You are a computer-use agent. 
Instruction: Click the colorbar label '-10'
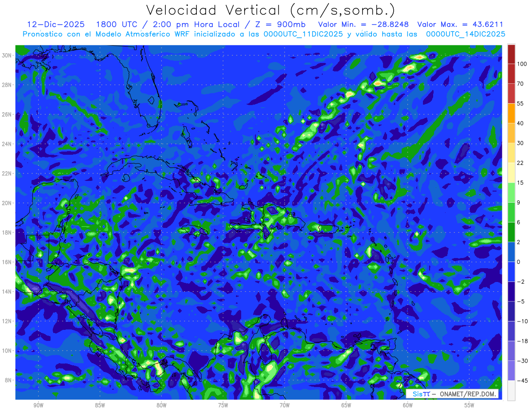pos(522,321)
